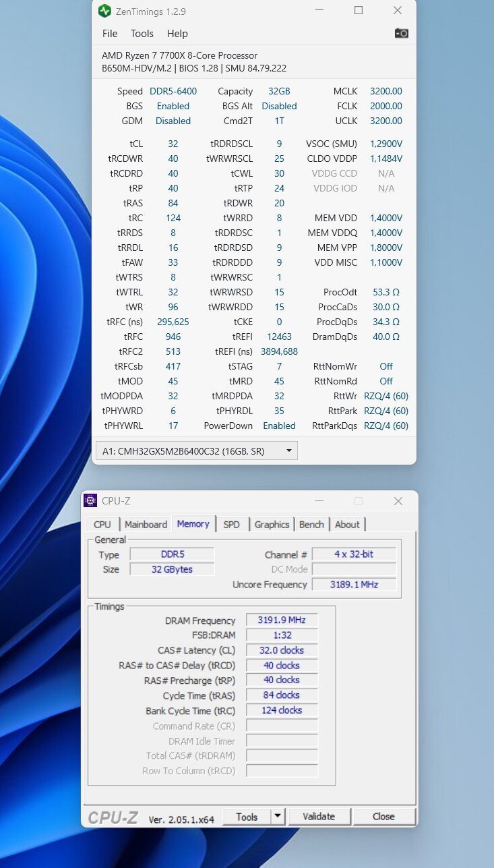Click the RttParkDqs RZQ/4 (60) value

[386, 426]
